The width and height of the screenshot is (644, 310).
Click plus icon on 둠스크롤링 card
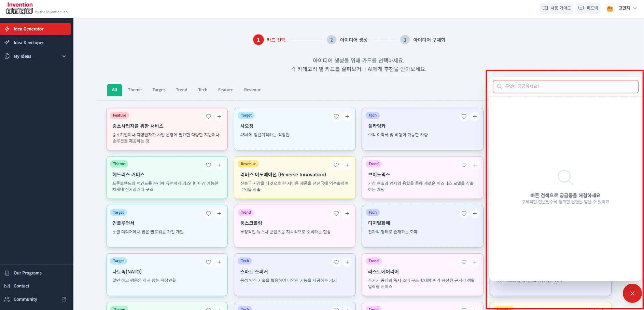(347, 214)
